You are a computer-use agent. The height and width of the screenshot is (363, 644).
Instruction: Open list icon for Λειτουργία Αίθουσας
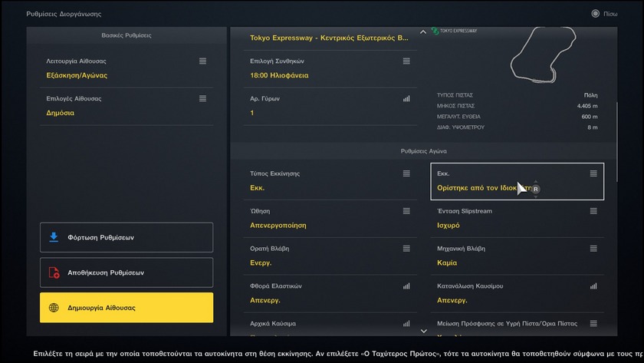(202, 61)
